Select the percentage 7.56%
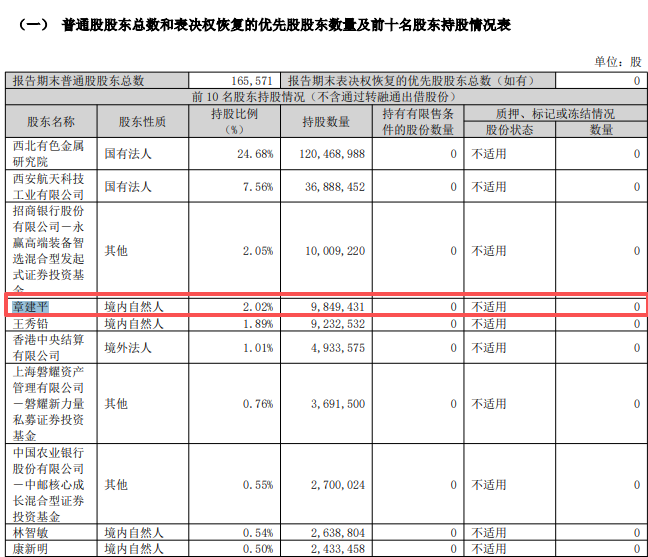648x557 pixels. pos(258,186)
